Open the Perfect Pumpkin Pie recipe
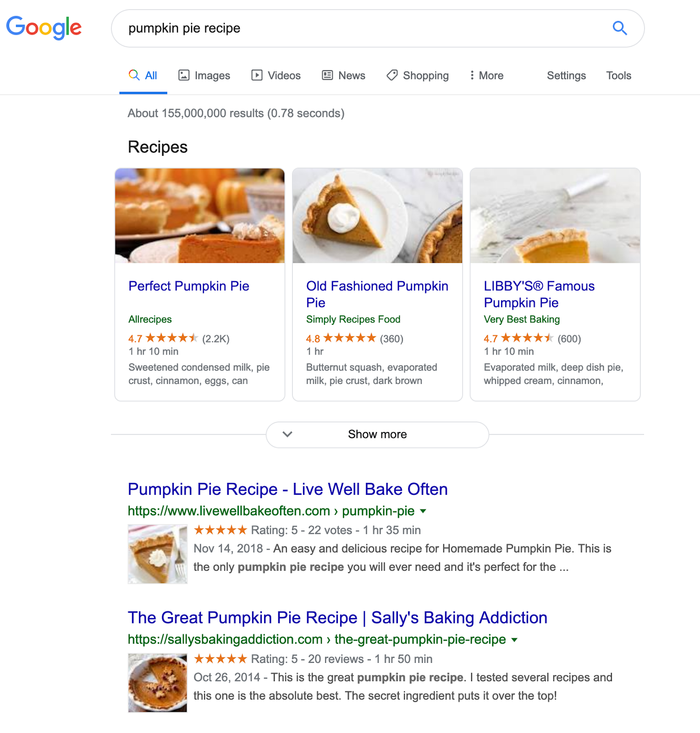Viewport: 700px width, 733px height. tap(189, 286)
